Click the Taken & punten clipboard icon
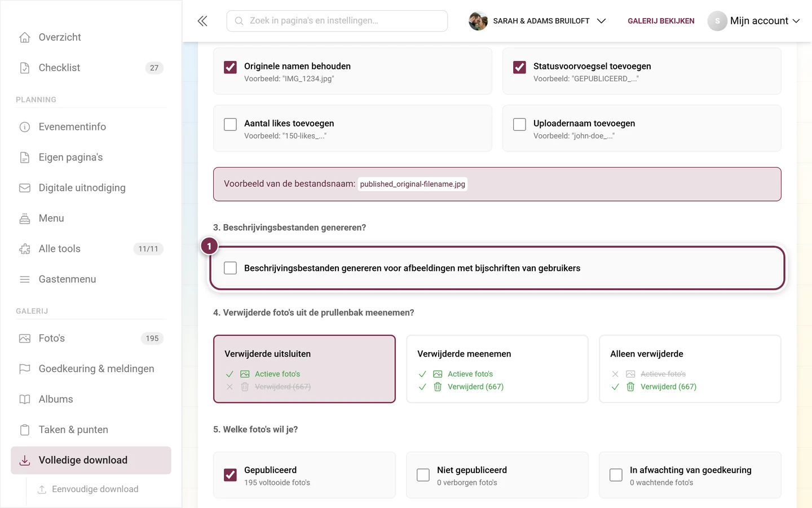The height and width of the screenshot is (508, 812). click(x=25, y=430)
